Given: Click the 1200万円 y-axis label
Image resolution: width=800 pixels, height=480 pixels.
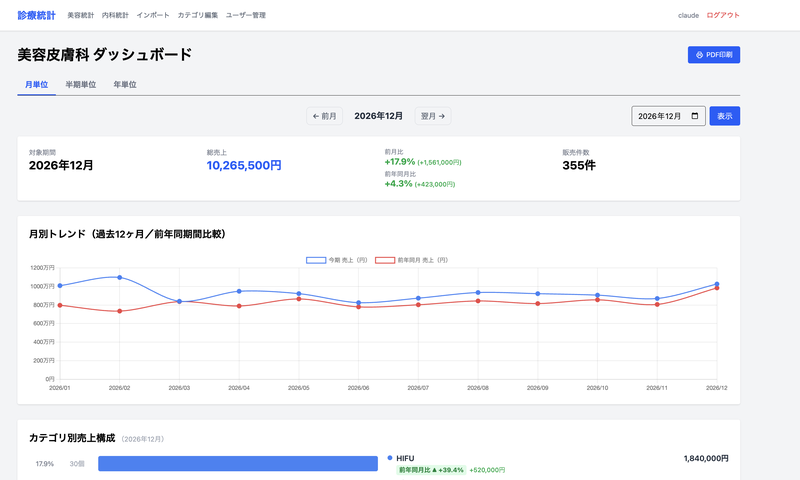Looking at the screenshot, I should pyautogui.click(x=42, y=267).
